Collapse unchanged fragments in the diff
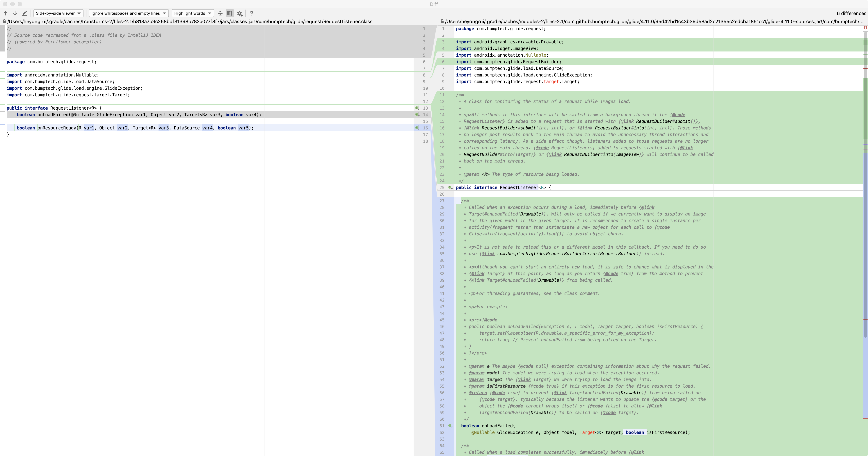Image resolution: width=868 pixels, height=456 pixels. coord(220,13)
